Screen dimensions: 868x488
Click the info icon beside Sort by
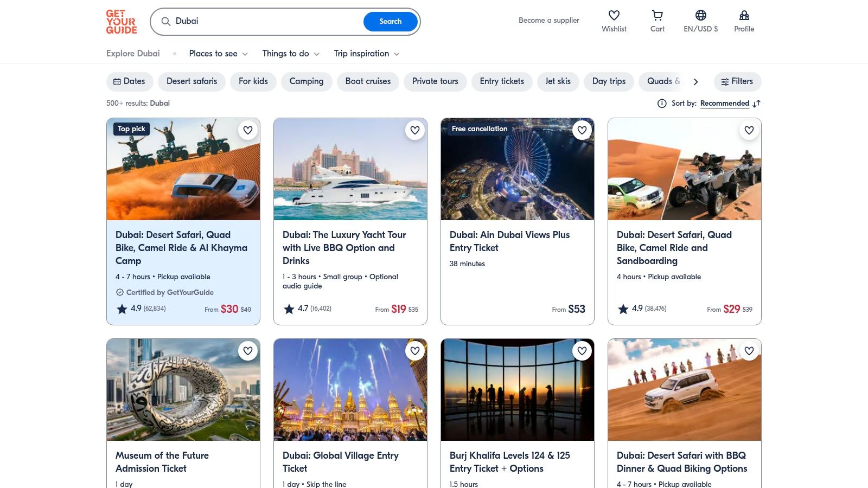tap(662, 103)
